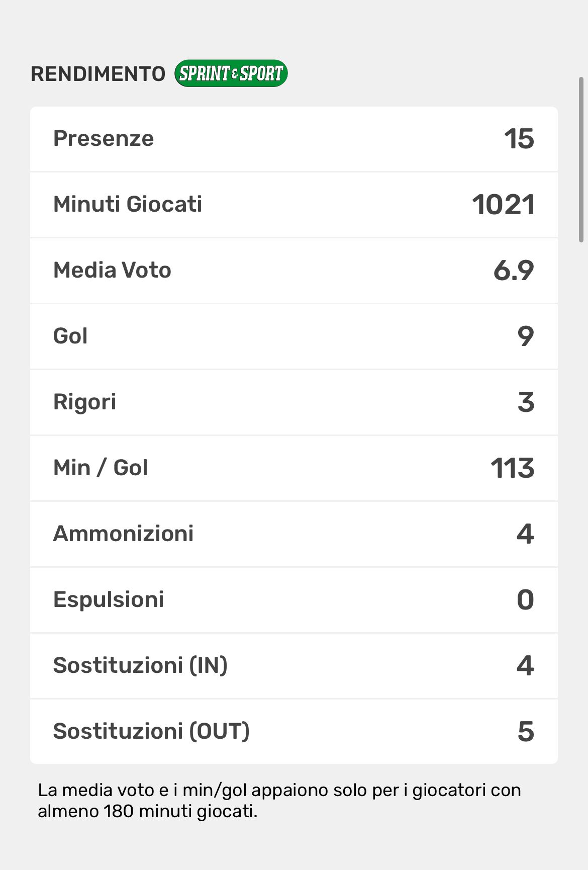This screenshot has width=588, height=870.
Task: Click the footnote about 180 minuti giocati
Action: 279,801
